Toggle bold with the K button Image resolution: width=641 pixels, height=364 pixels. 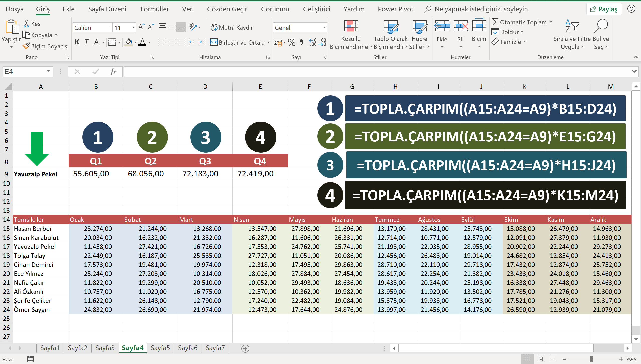pyautogui.click(x=77, y=42)
